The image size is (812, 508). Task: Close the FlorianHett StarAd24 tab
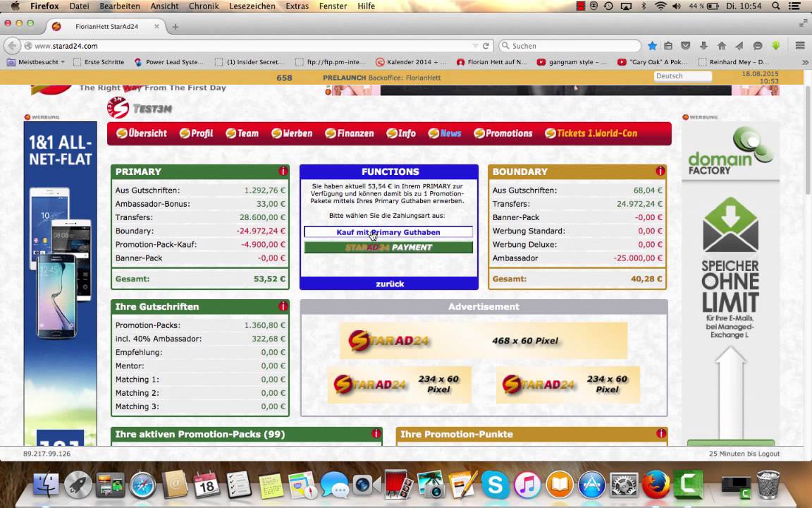156,26
